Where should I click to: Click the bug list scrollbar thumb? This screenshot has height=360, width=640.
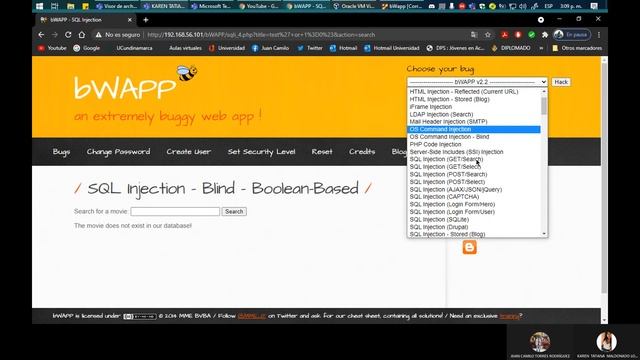click(544, 106)
